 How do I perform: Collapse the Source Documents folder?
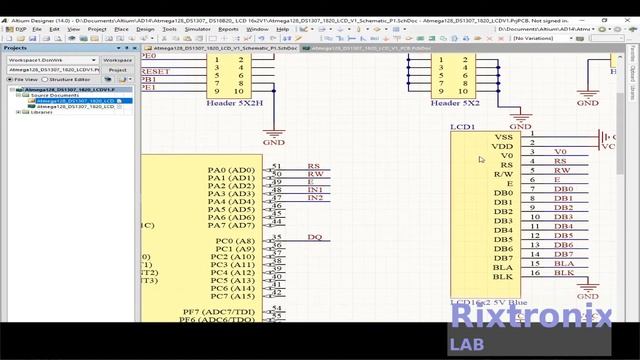click(x=18, y=95)
